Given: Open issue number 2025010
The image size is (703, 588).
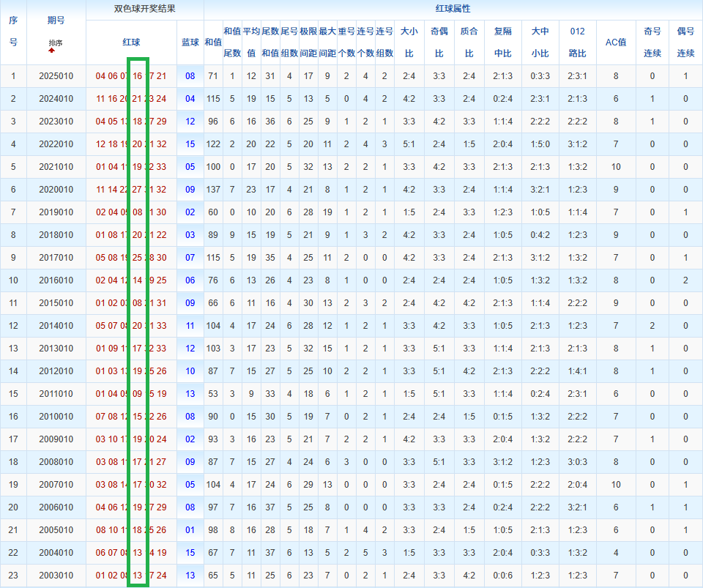Looking at the screenshot, I should click(x=56, y=76).
